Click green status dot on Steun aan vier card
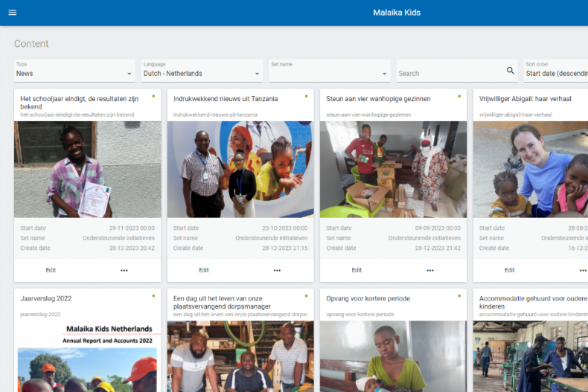The height and width of the screenshot is (392, 588). (x=459, y=96)
